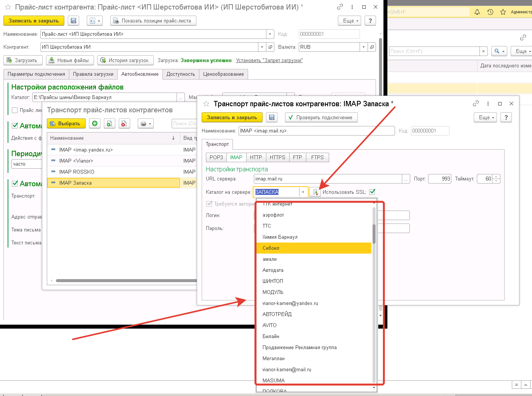
Task: Click report icon dropdown next to save
Action: point(94,21)
